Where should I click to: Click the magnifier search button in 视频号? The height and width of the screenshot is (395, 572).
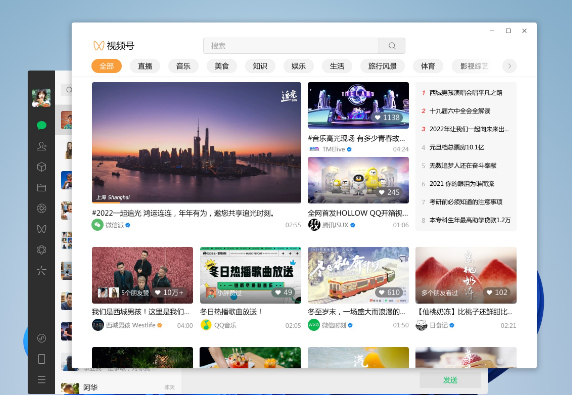392,46
